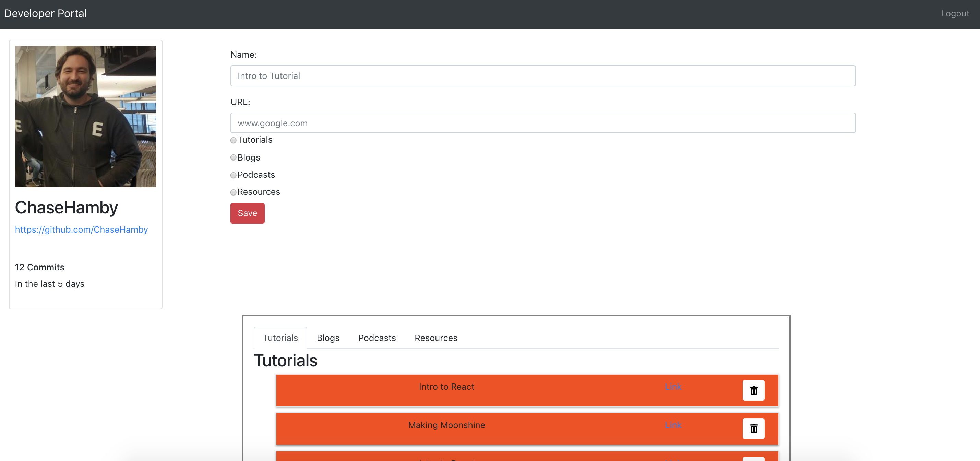Delete the Making Moonshine tutorial

(753, 429)
